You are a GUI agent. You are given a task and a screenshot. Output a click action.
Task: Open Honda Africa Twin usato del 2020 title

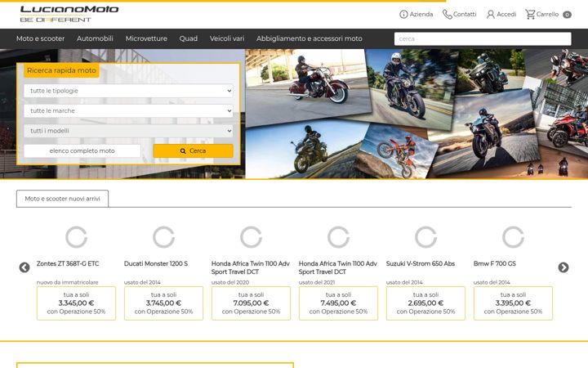[x=251, y=267]
